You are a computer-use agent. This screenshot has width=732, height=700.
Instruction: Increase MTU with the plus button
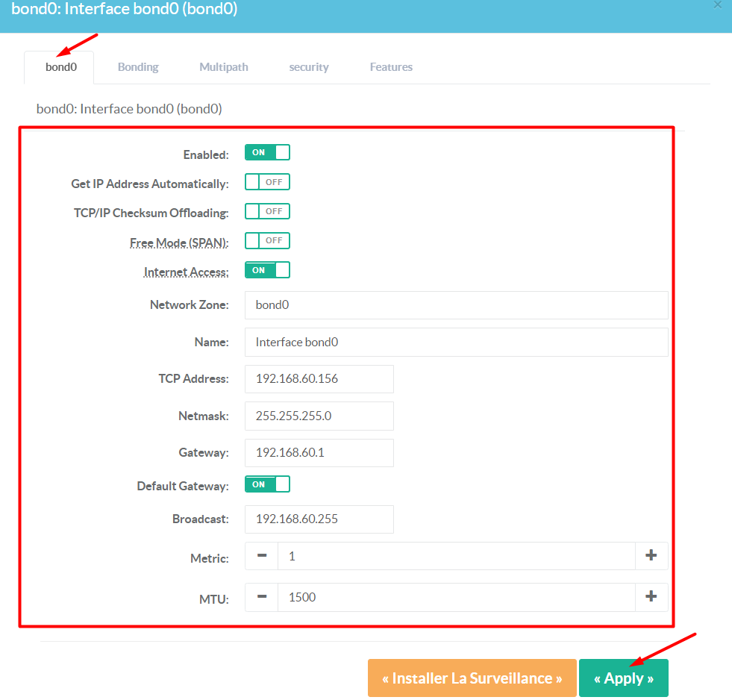pyautogui.click(x=651, y=597)
